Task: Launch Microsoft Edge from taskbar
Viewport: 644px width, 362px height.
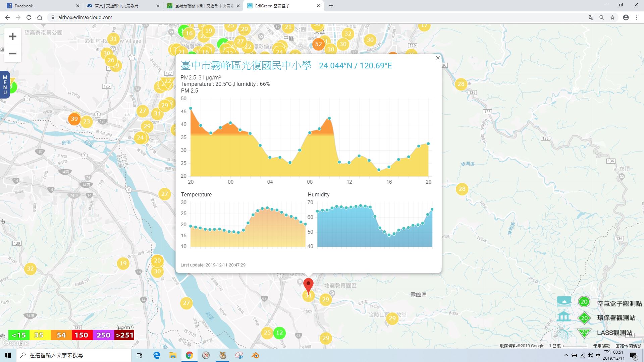Action: click(x=157, y=355)
